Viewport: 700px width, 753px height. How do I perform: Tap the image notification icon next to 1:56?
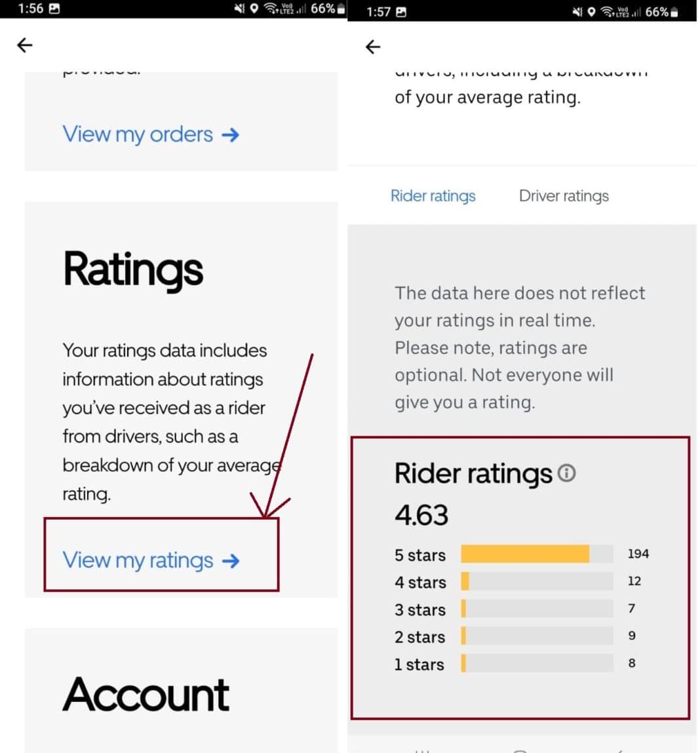click(x=54, y=9)
